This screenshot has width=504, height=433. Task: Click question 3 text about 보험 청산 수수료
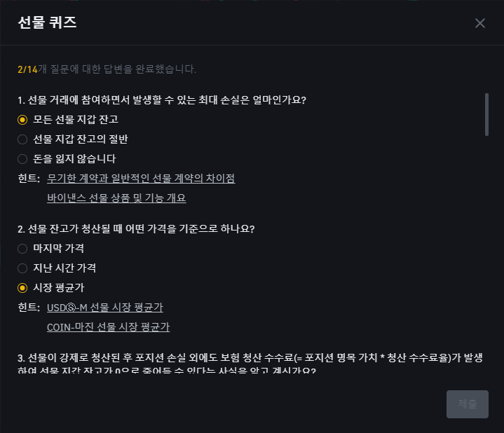[250, 364]
